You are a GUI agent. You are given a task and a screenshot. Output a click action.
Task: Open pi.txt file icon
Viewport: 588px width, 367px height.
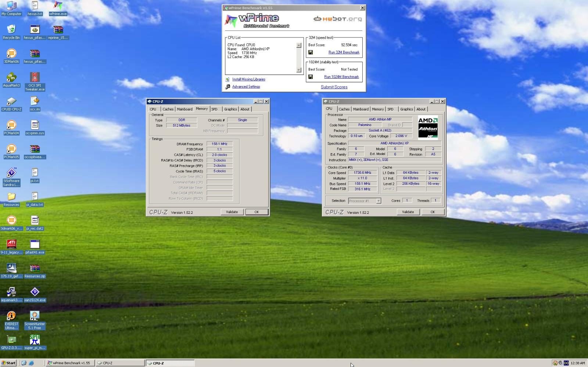35,175
